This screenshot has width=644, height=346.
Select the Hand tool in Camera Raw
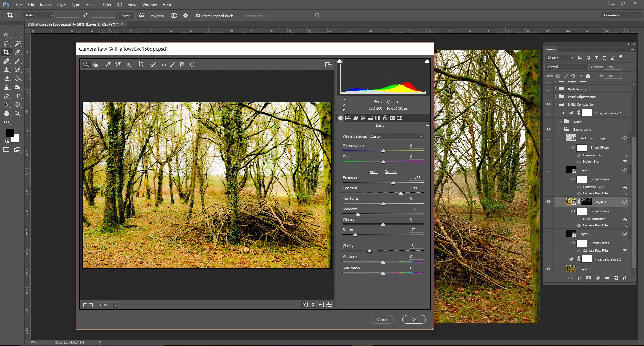(x=96, y=64)
